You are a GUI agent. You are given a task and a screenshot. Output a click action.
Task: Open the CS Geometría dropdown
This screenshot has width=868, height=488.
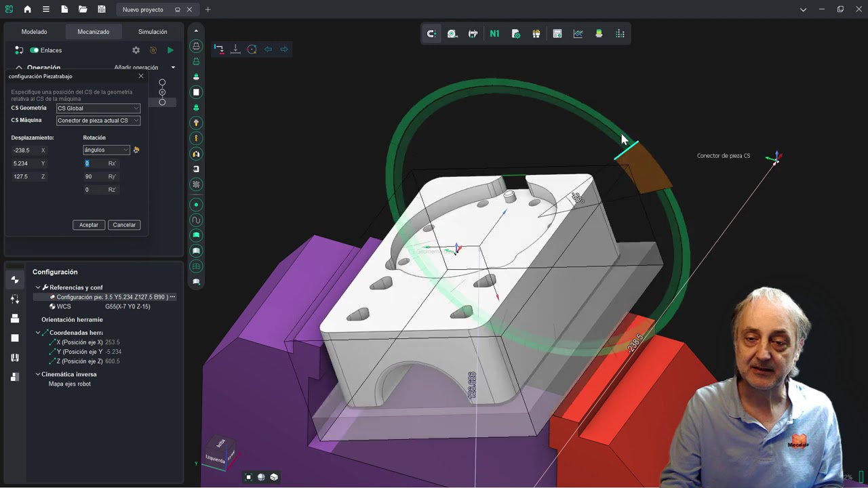click(98, 108)
